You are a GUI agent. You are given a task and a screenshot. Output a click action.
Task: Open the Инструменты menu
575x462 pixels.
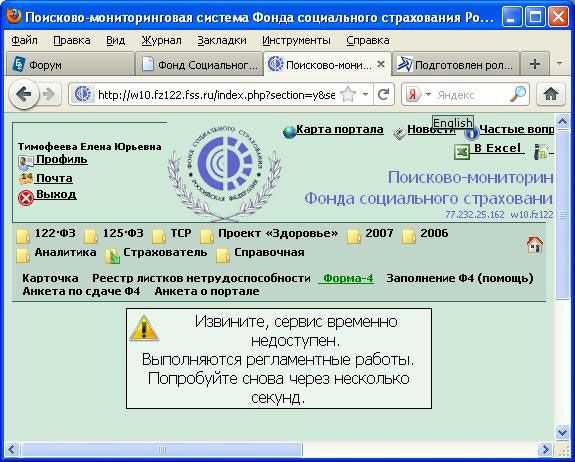[296, 40]
